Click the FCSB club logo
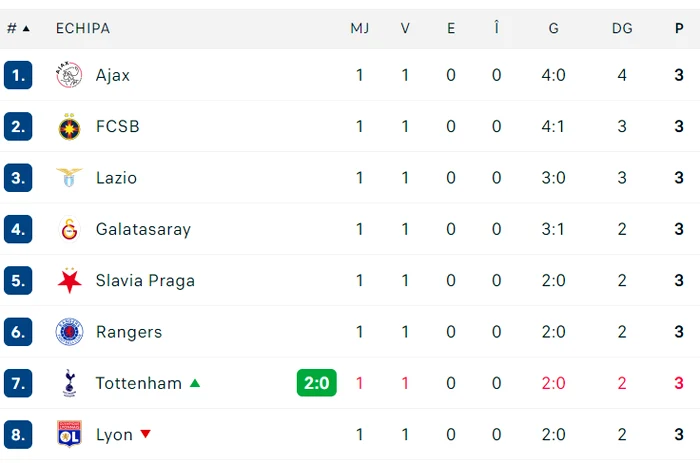The width and height of the screenshot is (700, 463). 69,127
